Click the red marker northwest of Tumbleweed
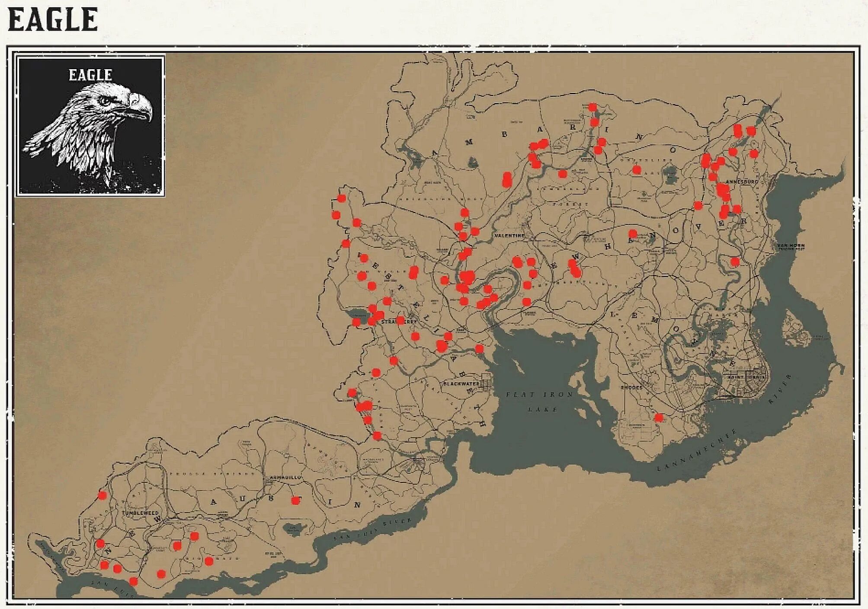This screenshot has width=868, height=609. click(x=102, y=495)
